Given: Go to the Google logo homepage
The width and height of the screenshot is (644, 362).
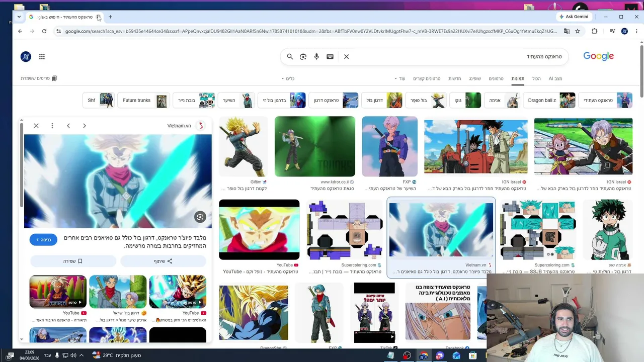Looking at the screenshot, I should tap(598, 56).
